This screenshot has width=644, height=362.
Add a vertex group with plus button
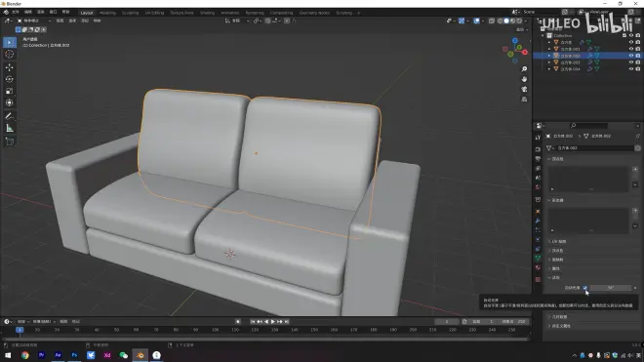pyautogui.click(x=635, y=169)
